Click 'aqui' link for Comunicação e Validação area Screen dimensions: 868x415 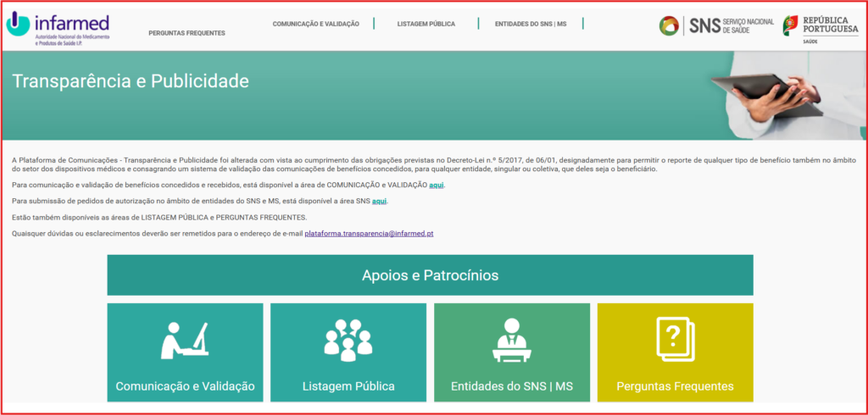(437, 185)
